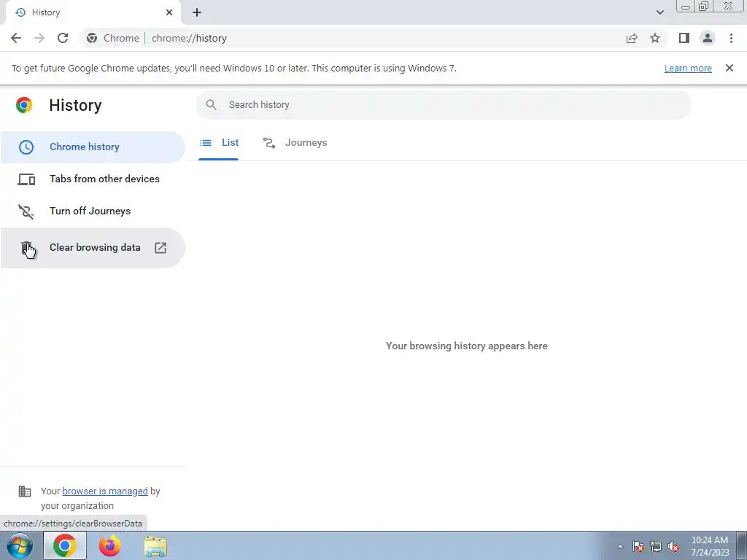The width and height of the screenshot is (747, 560).
Task: Click the clock icon for Chrome history
Action: pos(26,147)
